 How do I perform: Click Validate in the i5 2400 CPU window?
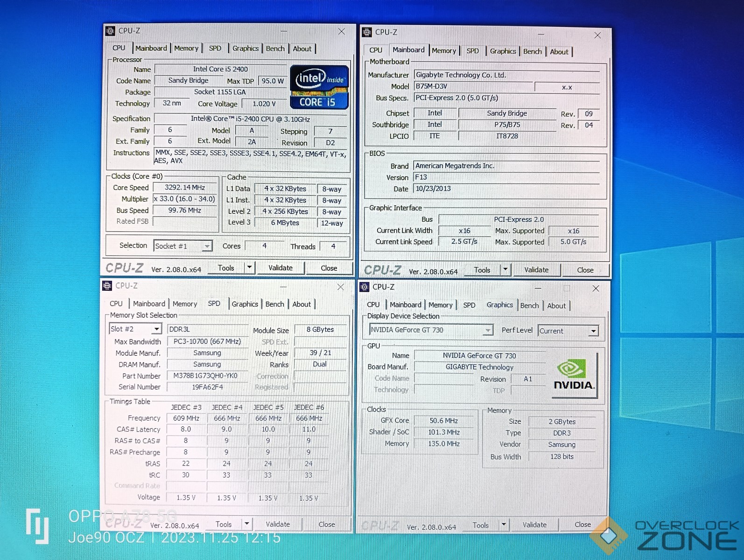[x=281, y=268]
